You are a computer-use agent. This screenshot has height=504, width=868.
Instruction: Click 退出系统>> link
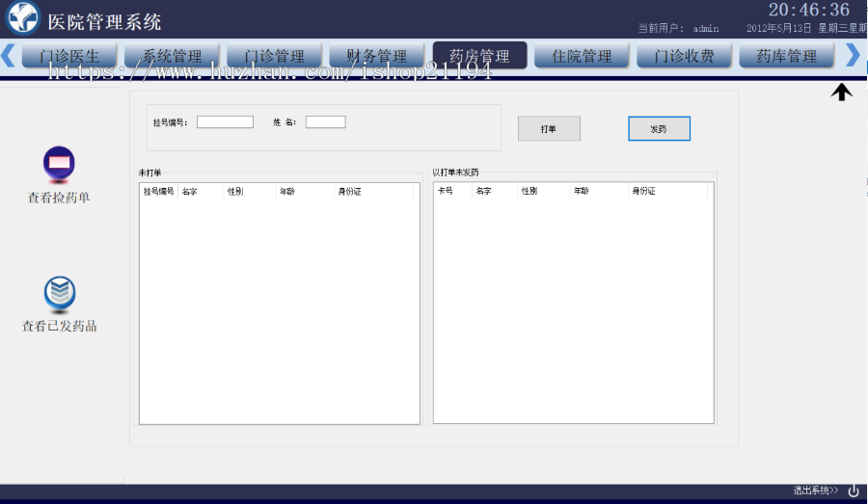pyautogui.click(x=816, y=491)
